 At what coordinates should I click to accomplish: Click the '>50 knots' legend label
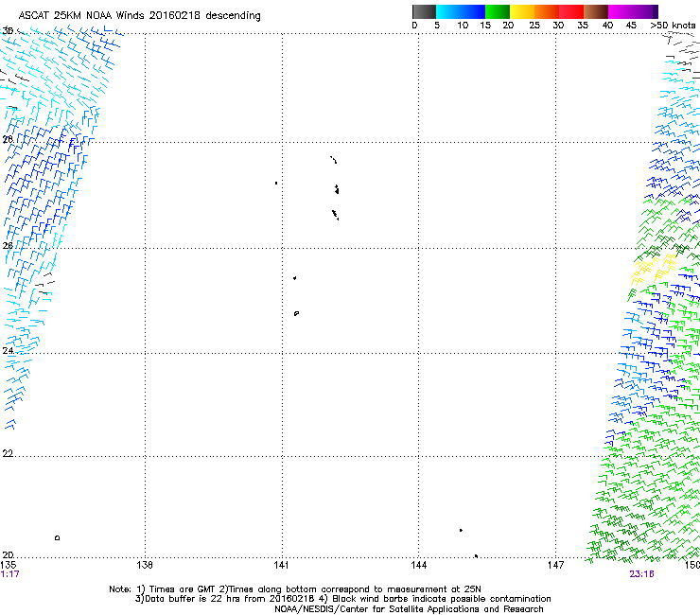pos(673,26)
